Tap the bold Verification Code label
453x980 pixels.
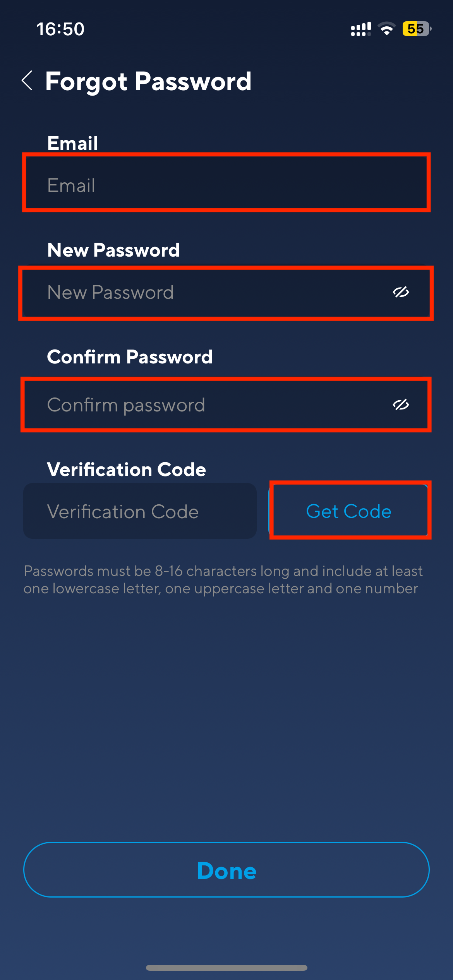tap(127, 469)
